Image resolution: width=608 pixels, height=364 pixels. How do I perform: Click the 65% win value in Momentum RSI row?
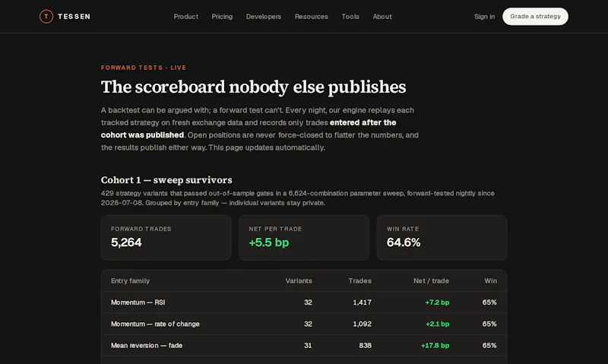[x=489, y=302]
